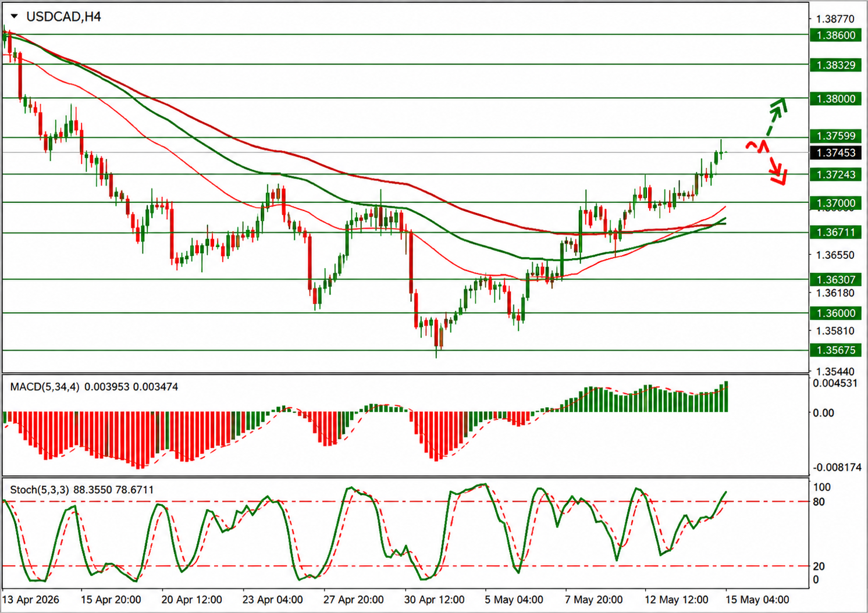Click the 20 Apr 12:00 time label

tap(191, 600)
